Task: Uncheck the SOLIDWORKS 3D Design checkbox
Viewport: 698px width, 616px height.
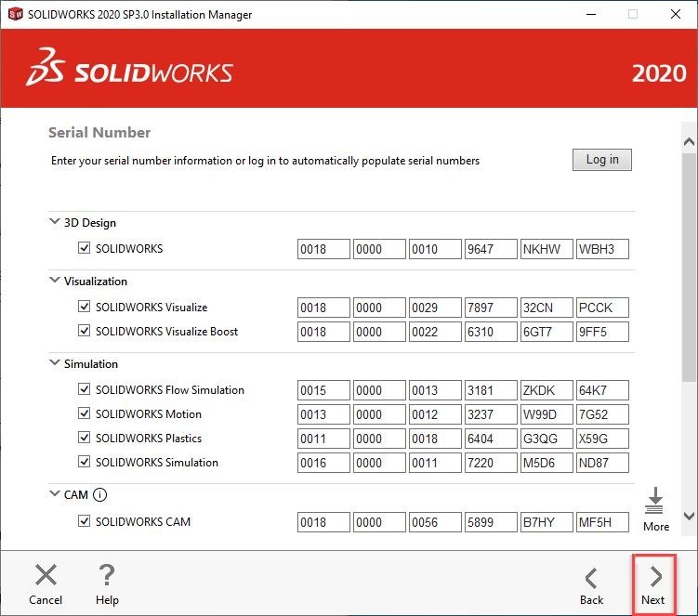Action: tap(85, 247)
